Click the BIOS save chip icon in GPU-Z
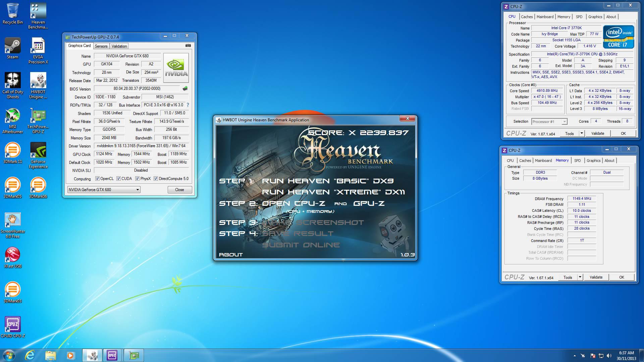644x362 pixels. click(x=185, y=88)
